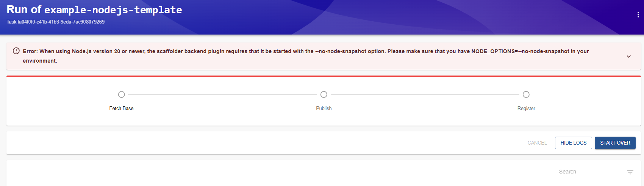The height and width of the screenshot is (186, 644).
Task: Click the example-nodejs-template page title
Action: click(x=113, y=10)
